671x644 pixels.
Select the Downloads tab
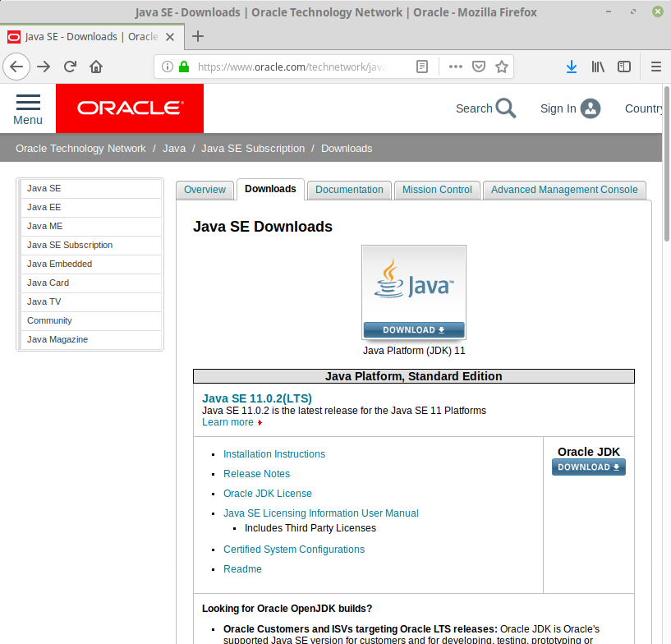[x=270, y=189]
